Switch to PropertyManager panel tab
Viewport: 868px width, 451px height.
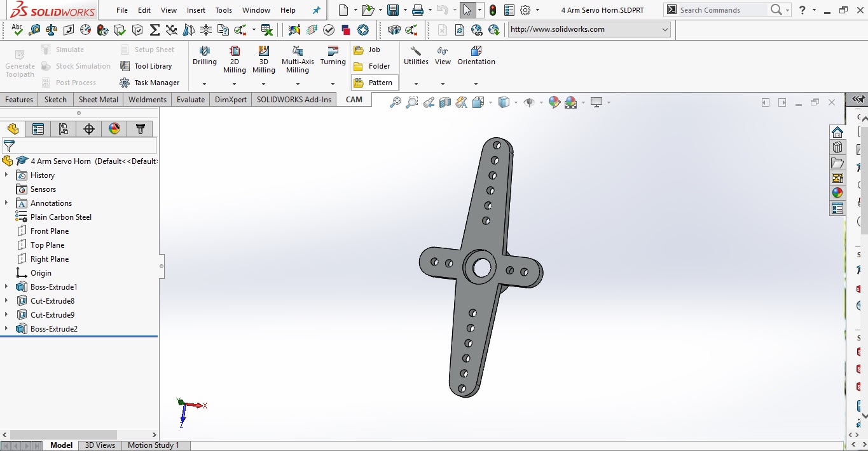point(38,129)
